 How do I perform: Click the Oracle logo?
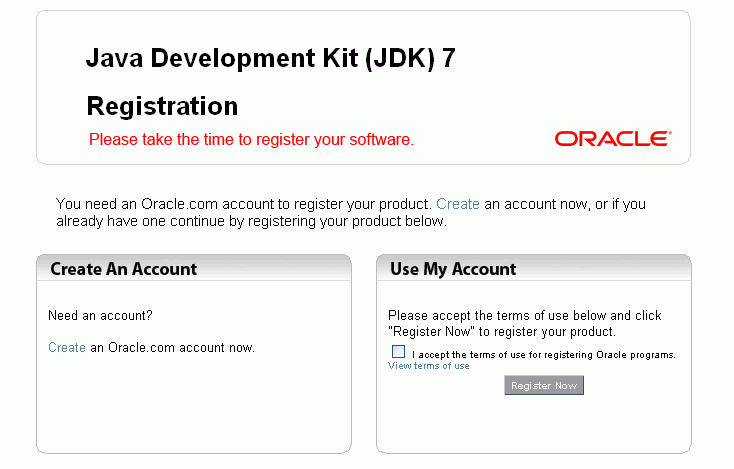pyautogui.click(x=613, y=139)
